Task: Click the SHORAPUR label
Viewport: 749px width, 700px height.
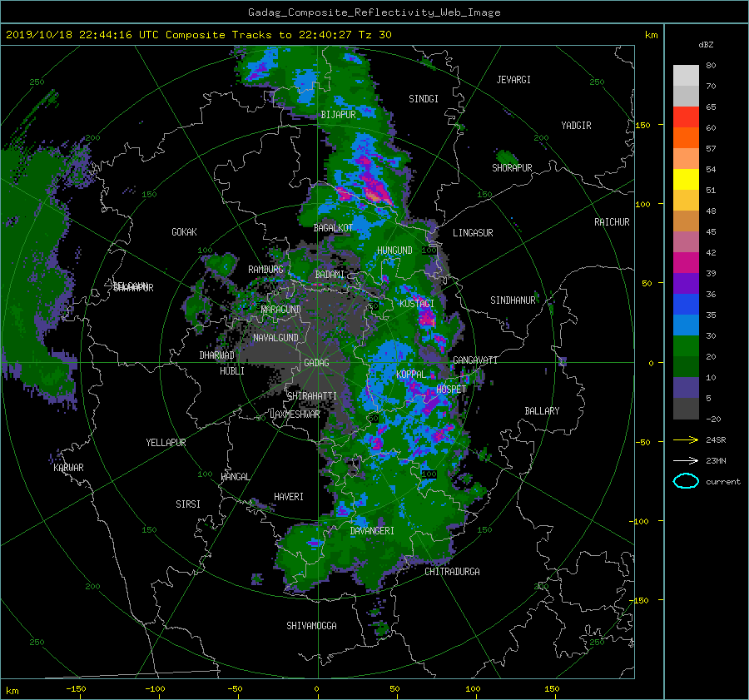Action: tap(512, 167)
